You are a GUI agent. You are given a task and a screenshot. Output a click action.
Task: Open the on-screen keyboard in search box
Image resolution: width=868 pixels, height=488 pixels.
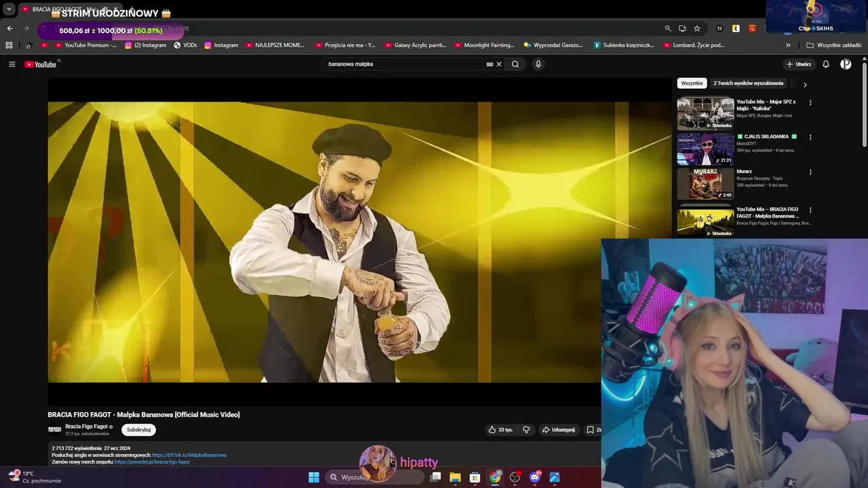(490, 64)
